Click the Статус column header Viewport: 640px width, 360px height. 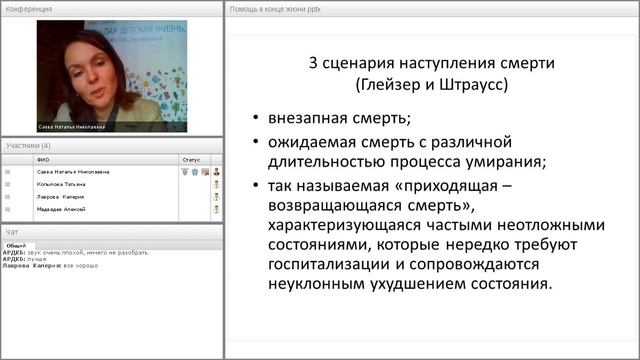pos(194,160)
